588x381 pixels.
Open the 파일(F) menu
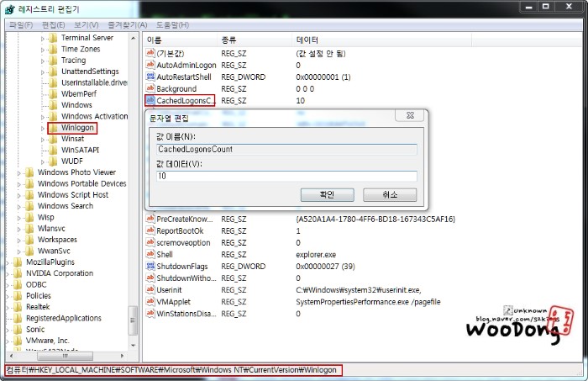click(21, 24)
